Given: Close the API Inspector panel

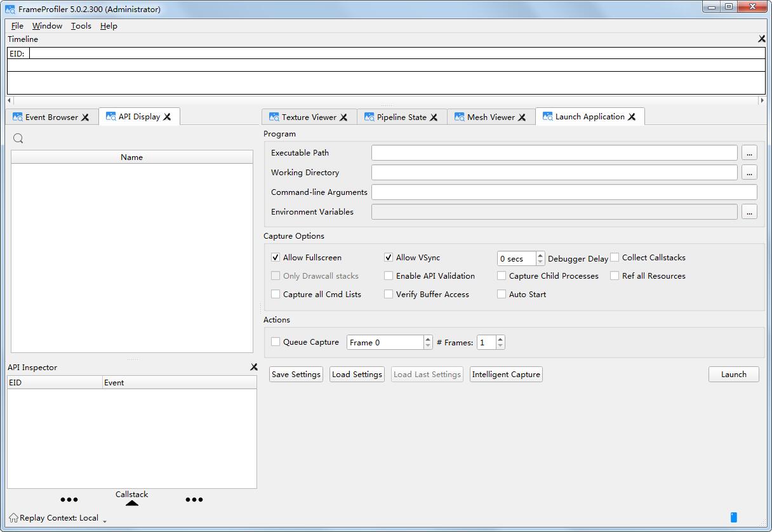Looking at the screenshot, I should [254, 367].
